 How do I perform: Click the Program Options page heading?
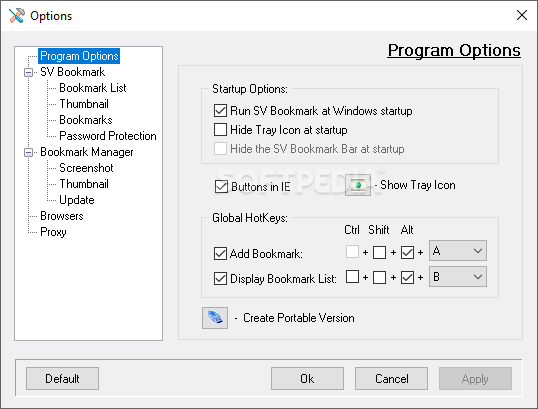click(x=454, y=50)
